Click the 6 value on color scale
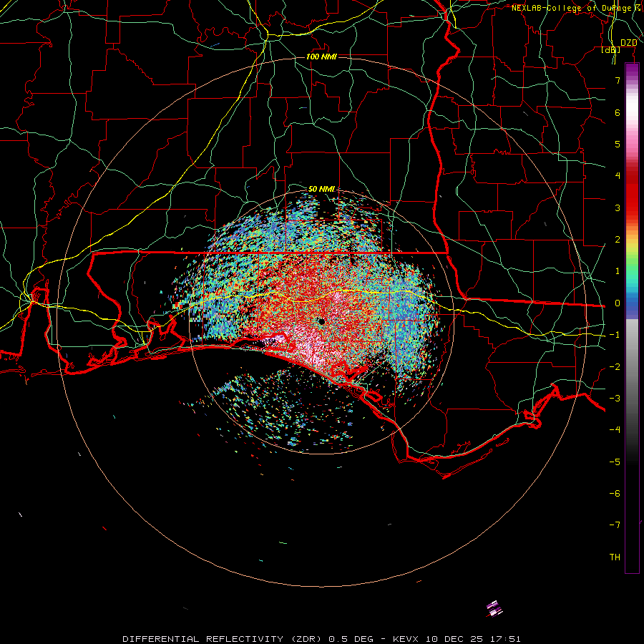This screenshot has height=644, width=644. (x=618, y=112)
